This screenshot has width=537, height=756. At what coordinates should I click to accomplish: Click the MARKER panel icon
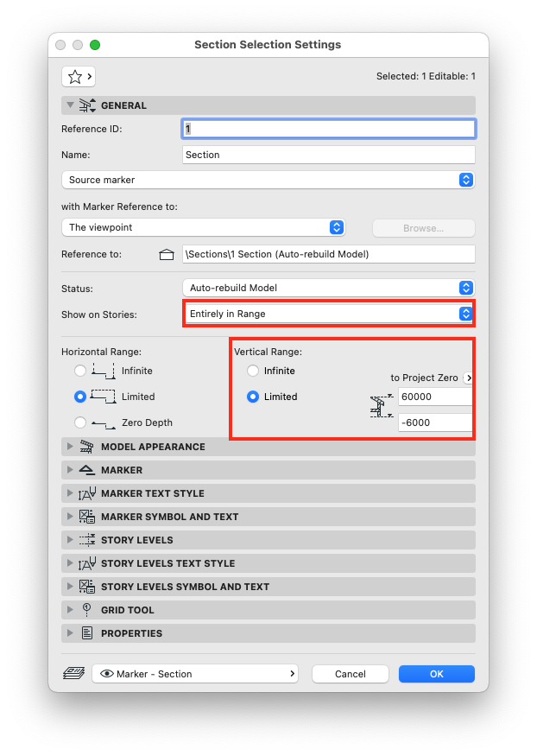86,470
